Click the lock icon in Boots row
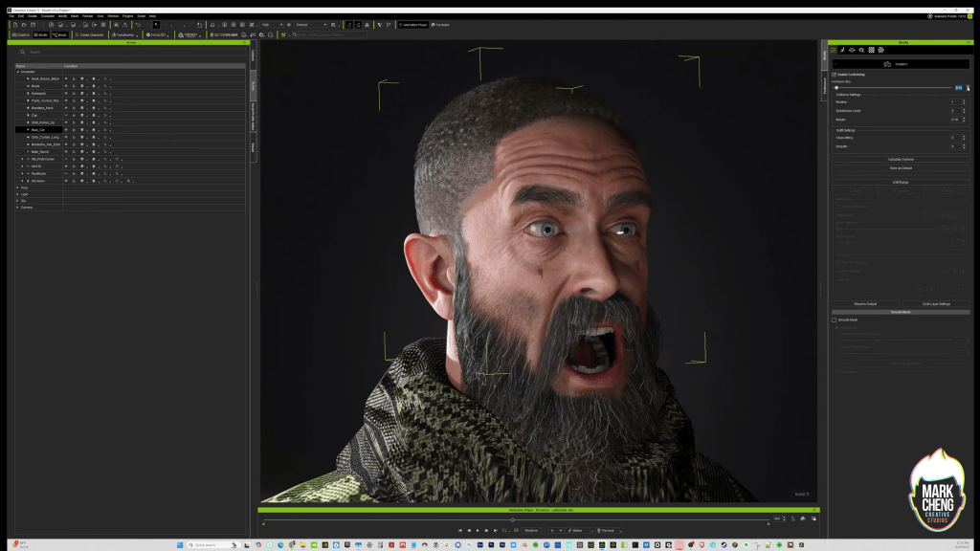Screen dimensions: 980x551 74,86
